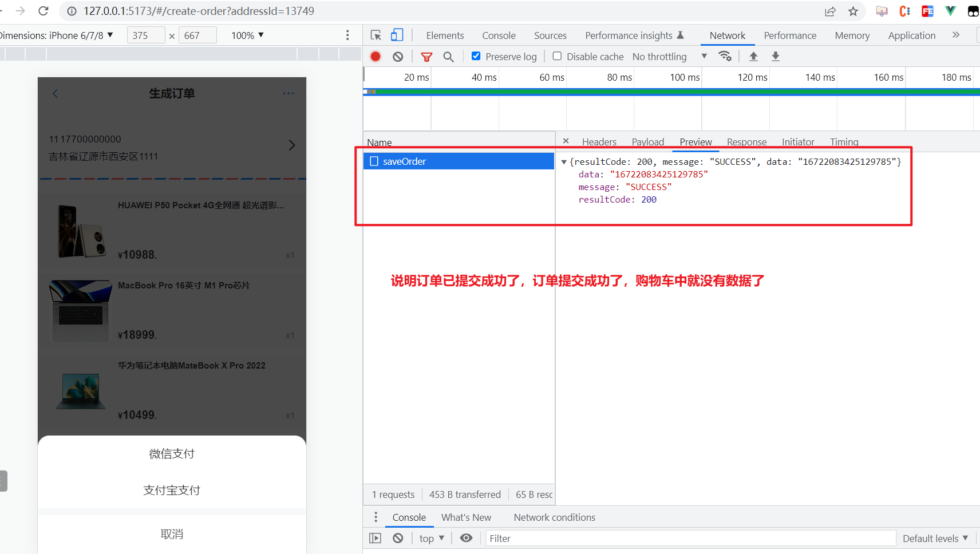Close the request details pane
The image size is (980, 554).
pos(566,141)
